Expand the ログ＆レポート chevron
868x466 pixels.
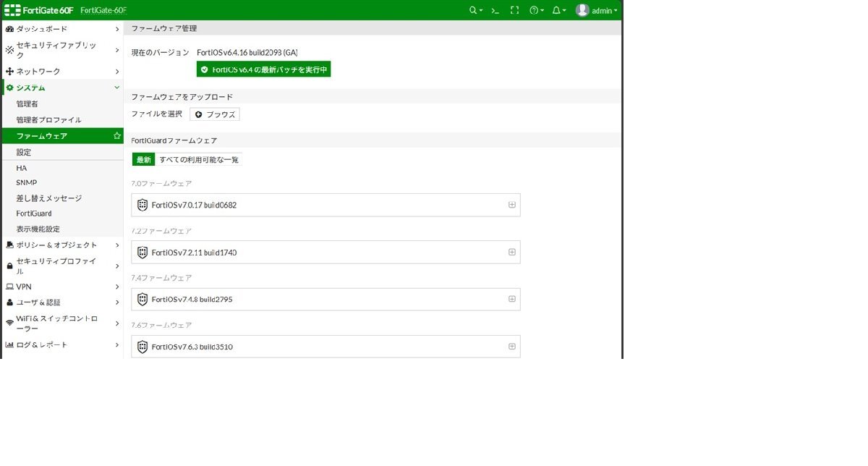pos(117,344)
